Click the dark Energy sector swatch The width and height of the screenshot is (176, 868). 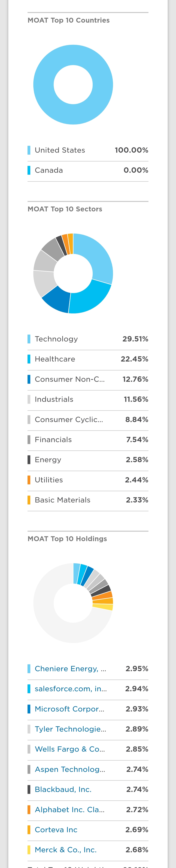[x=29, y=460]
